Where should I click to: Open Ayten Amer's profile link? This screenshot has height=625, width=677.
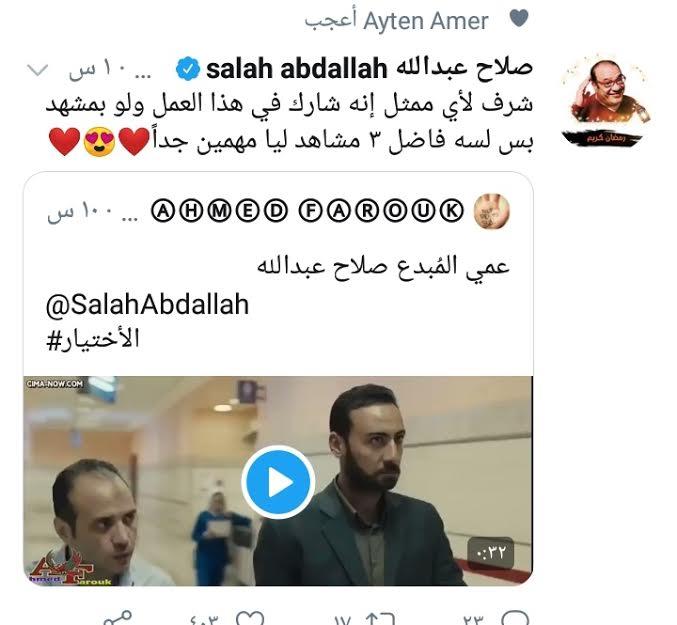click(x=425, y=21)
